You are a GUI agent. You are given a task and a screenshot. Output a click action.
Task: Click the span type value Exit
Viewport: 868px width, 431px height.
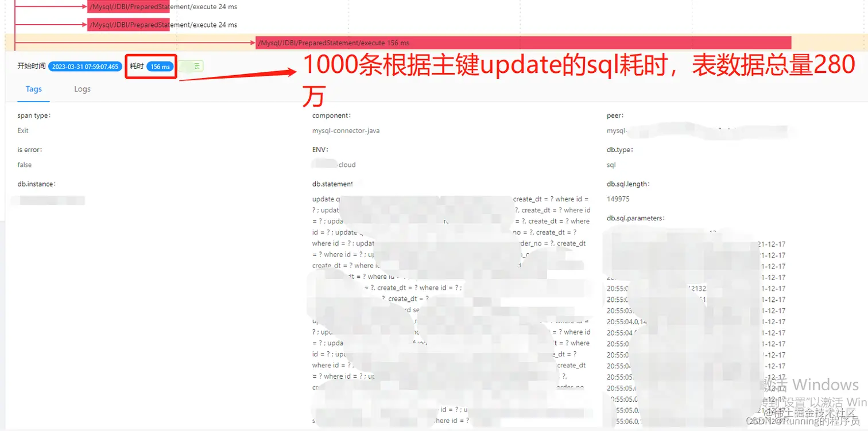[22, 130]
